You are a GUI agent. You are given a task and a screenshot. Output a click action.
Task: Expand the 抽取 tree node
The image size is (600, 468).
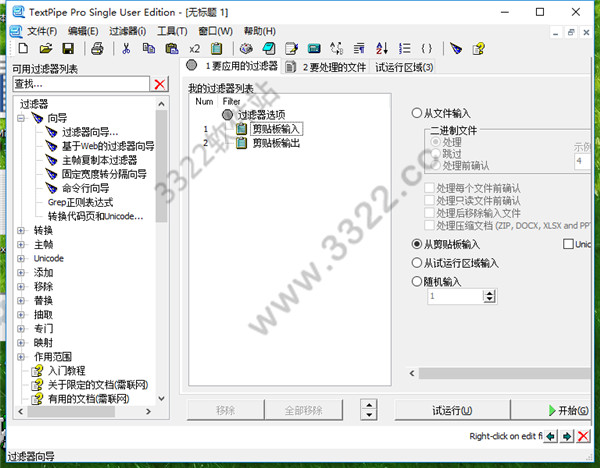tap(21, 315)
